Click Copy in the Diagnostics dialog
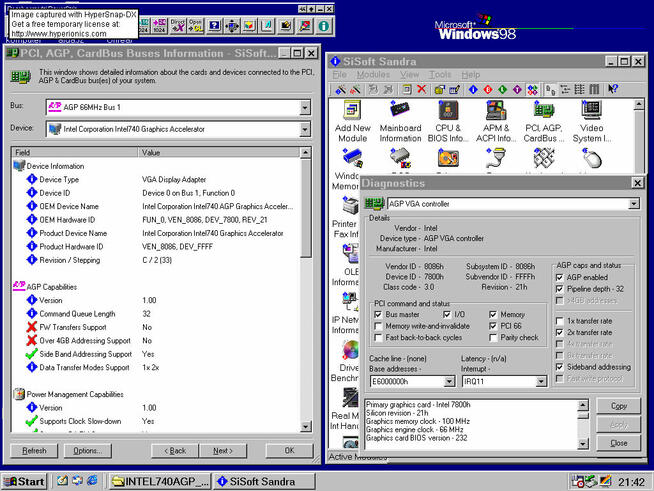Screen dimensions: 654x491 pos(619,406)
